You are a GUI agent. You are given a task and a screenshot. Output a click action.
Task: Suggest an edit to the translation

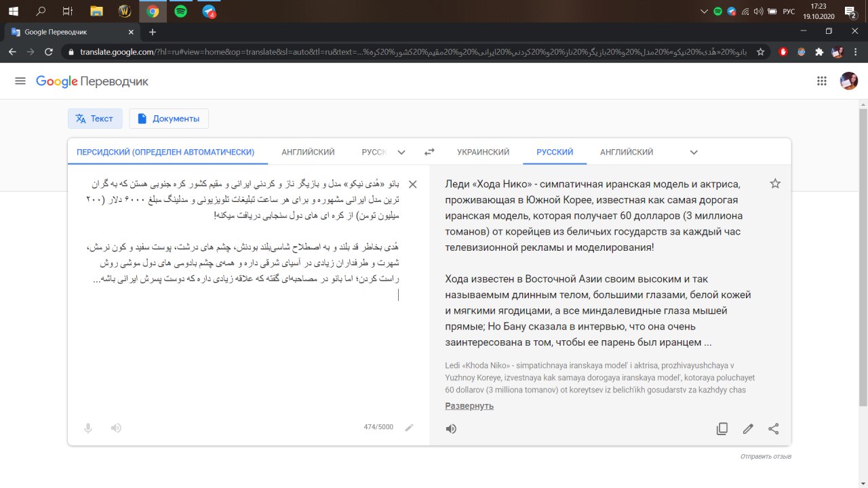748,428
